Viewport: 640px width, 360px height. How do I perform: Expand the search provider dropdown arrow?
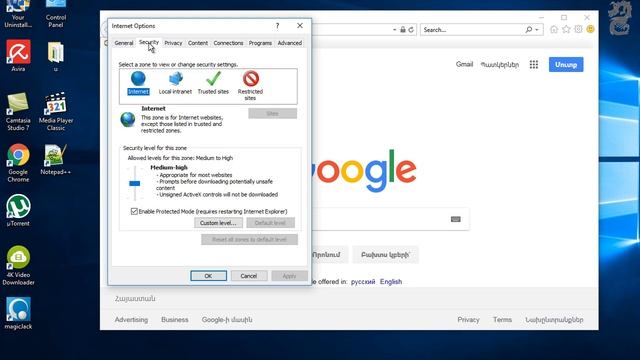(537, 30)
